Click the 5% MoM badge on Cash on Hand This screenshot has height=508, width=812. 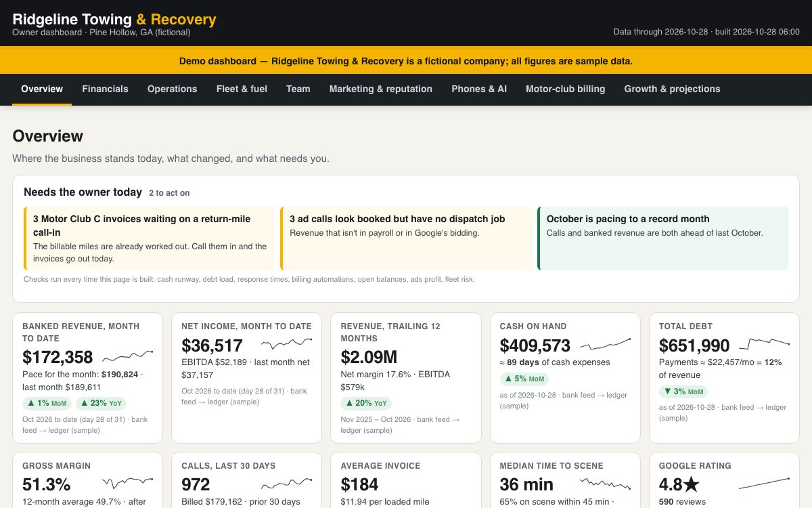point(524,379)
